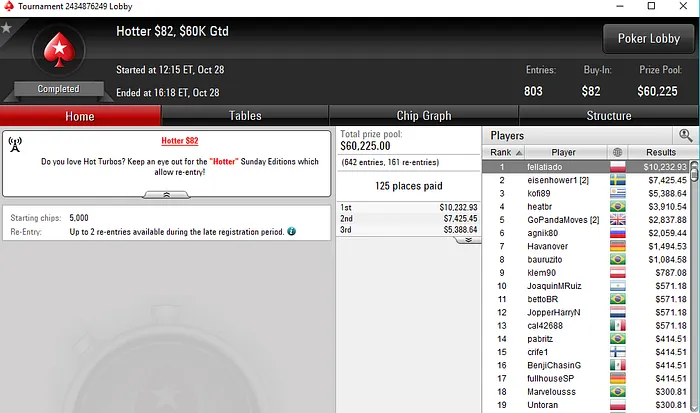Sort by the Results column header

click(x=661, y=152)
